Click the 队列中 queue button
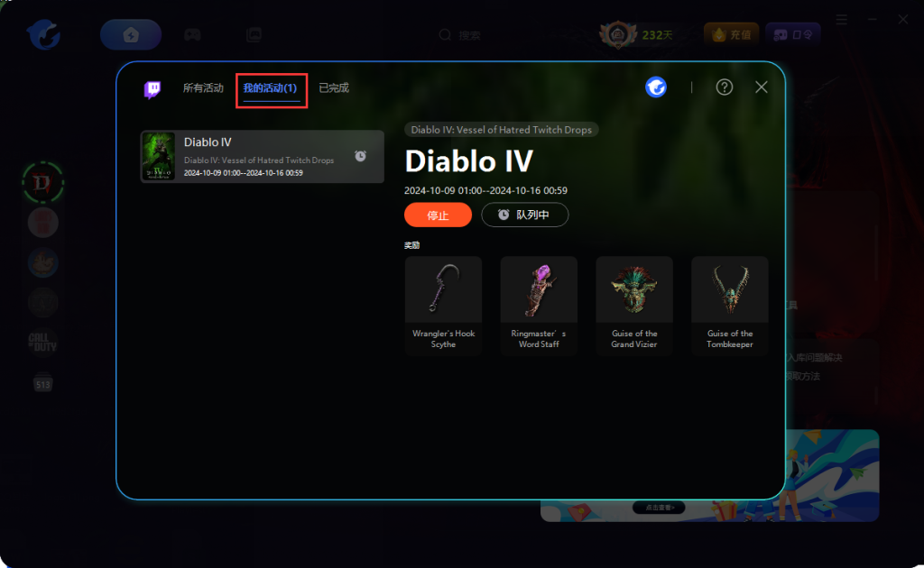 tap(524, 215)
